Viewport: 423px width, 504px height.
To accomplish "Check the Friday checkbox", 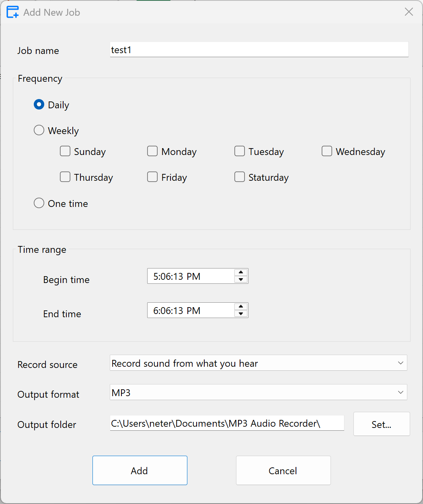I will point(152,177).
